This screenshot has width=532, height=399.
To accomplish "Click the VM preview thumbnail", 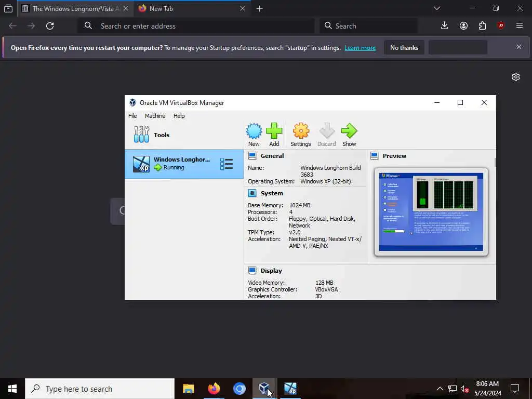I will tap(431, 212).
